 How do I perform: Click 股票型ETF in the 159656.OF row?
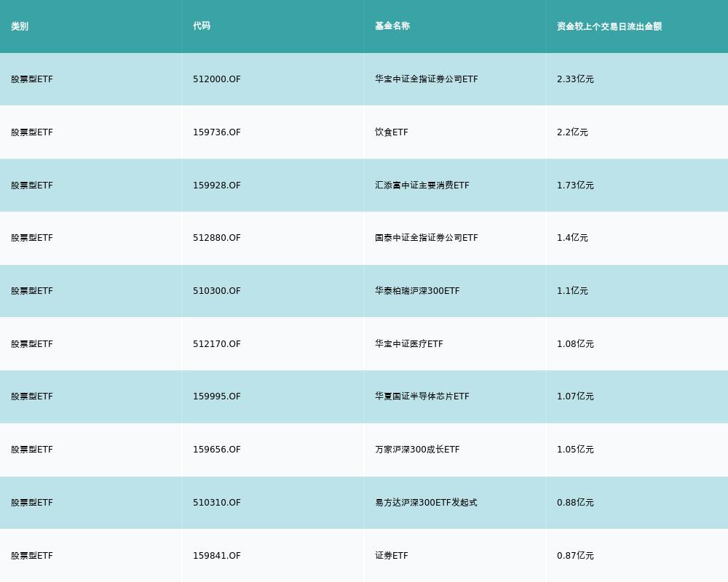point(32,450)
